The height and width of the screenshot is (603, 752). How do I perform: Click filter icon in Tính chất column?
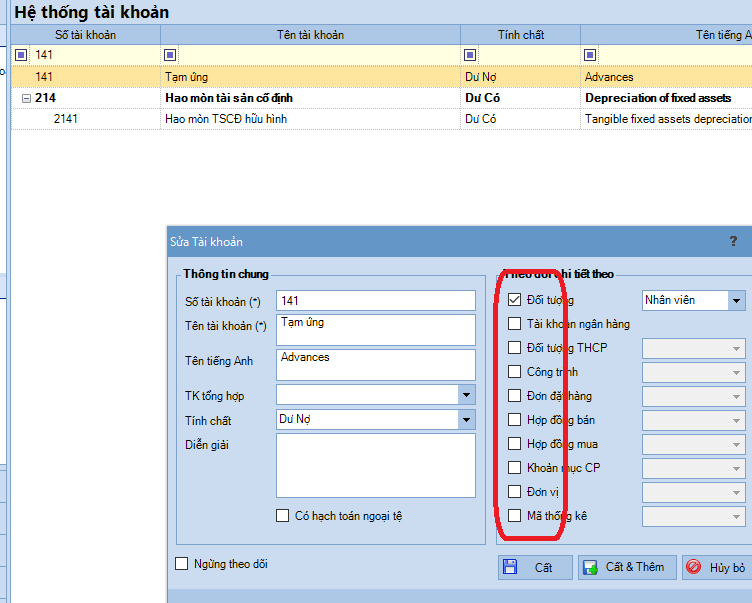[x=470, y=55]
